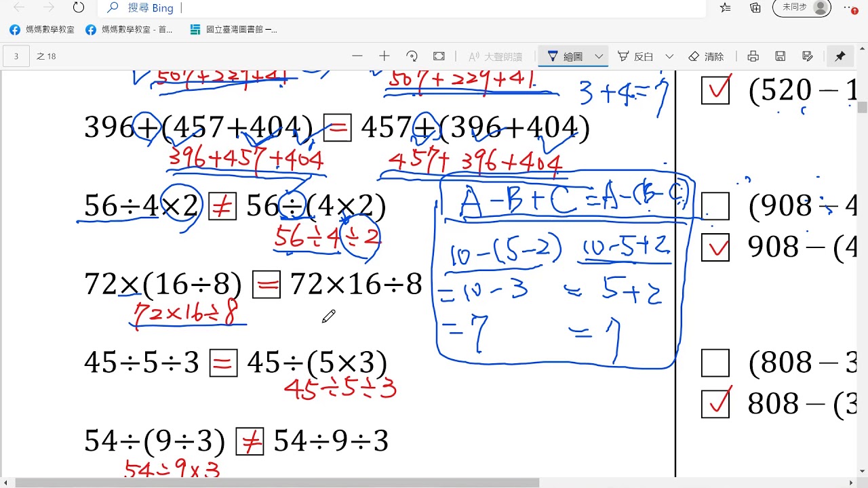
Task: Reload the page with the refresh icon
Action: pos(79,7)
